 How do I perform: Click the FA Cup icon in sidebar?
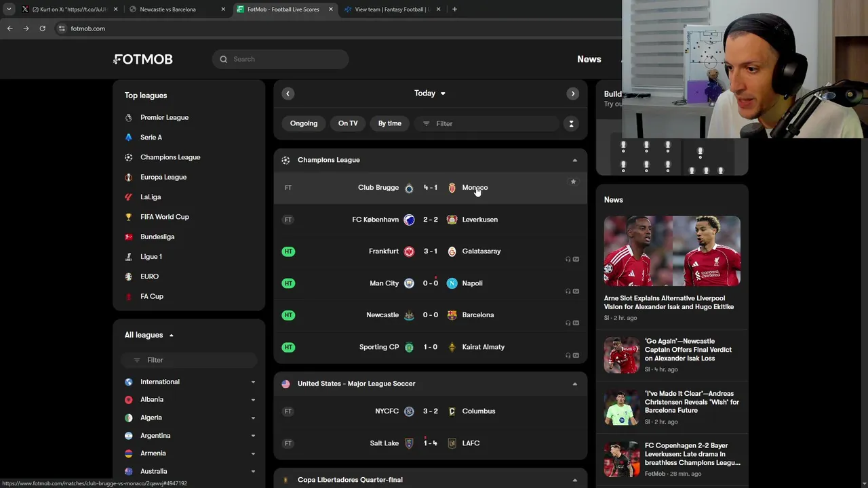128,296
